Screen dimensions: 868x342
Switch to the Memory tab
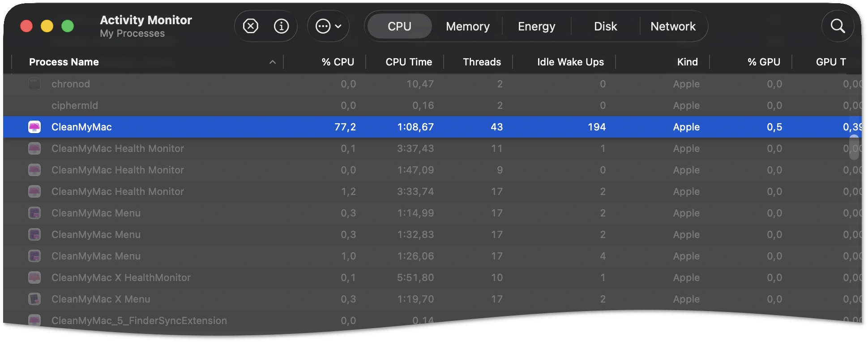tap(468, 26)
